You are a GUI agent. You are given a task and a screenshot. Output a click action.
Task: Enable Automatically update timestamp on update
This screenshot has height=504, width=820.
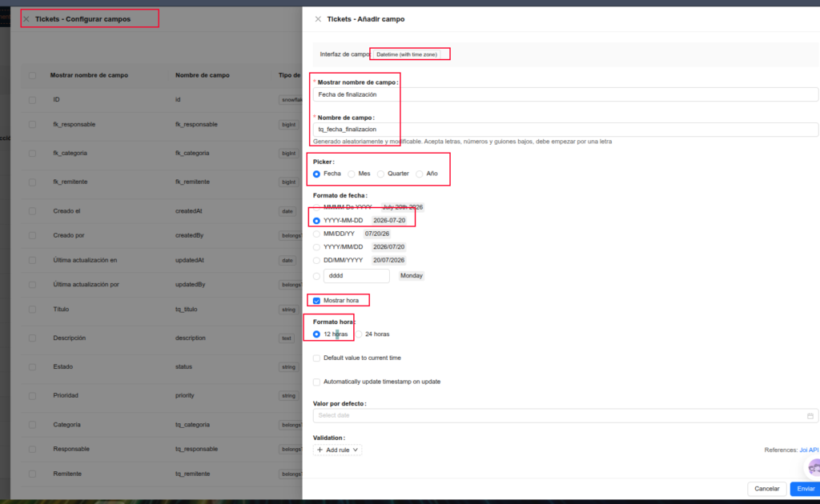316,382
